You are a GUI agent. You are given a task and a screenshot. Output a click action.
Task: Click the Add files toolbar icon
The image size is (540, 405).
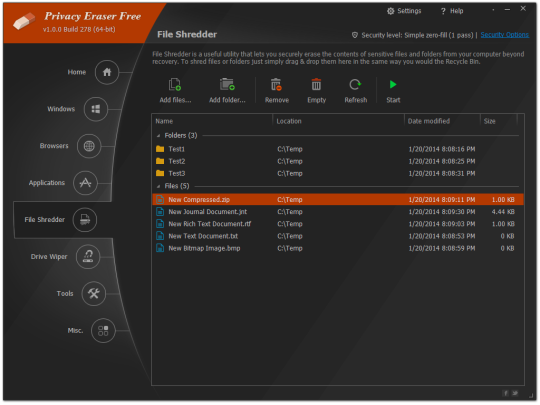coord(175,84)
